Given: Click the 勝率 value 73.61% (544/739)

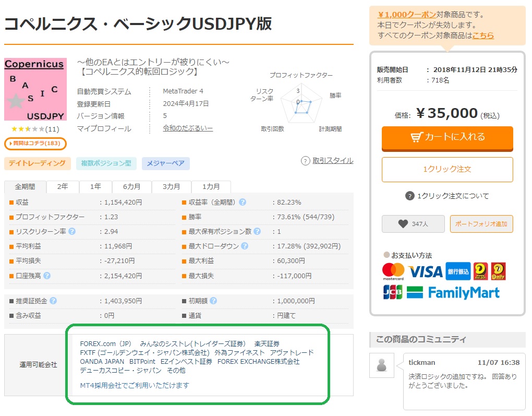Looking at the screenshot, I should pyautogui.click(x=306, y=217).
